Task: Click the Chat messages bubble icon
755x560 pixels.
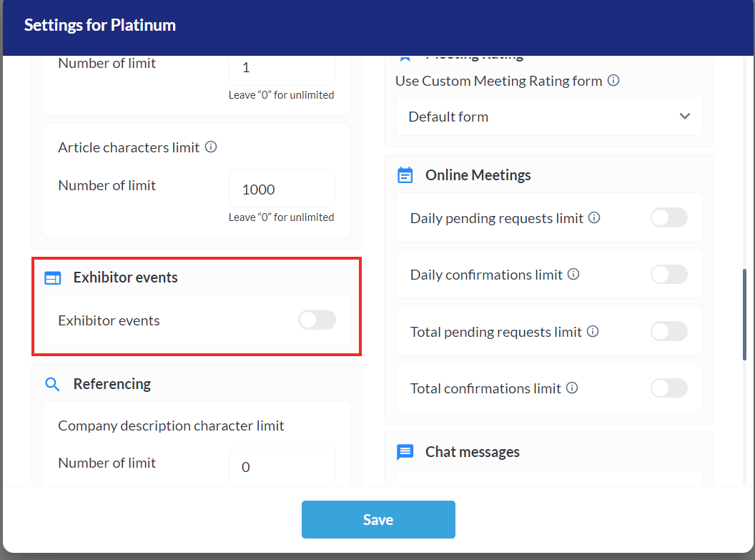Action: click(x=405, y=452)
